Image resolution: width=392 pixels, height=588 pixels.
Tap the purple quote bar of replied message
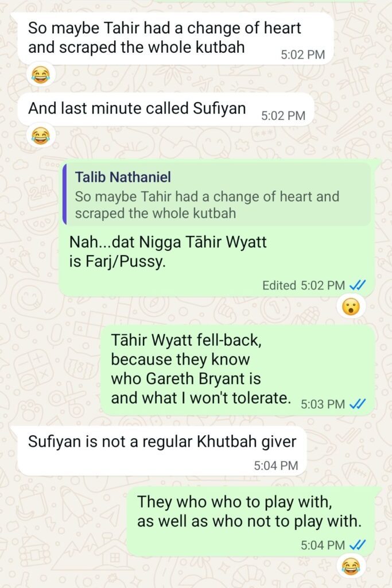tap(64, 194)
